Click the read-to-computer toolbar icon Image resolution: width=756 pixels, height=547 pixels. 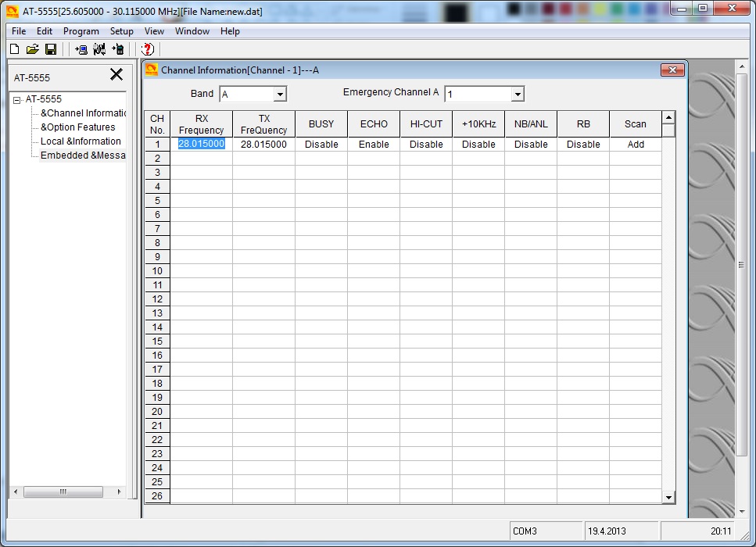point(81,49)
